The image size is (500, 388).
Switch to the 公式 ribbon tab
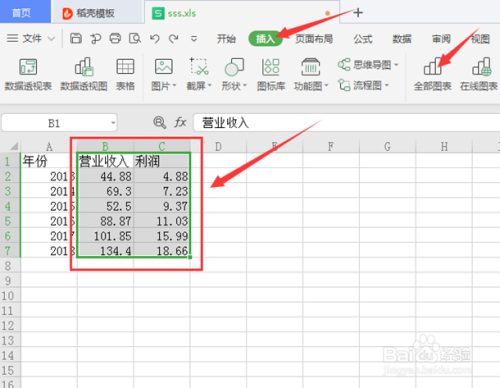coord(363,39)
